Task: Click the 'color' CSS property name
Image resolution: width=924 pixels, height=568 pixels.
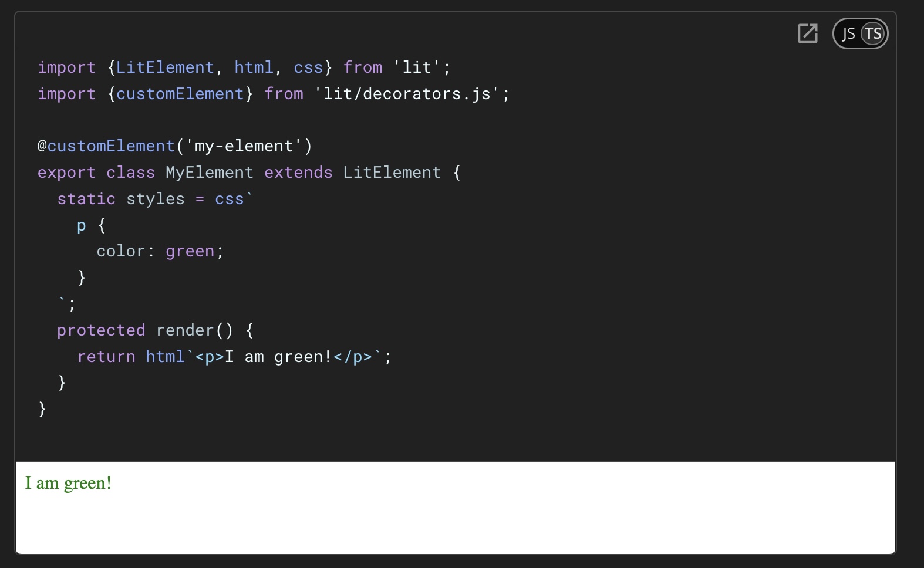Action: pos(120,251)
